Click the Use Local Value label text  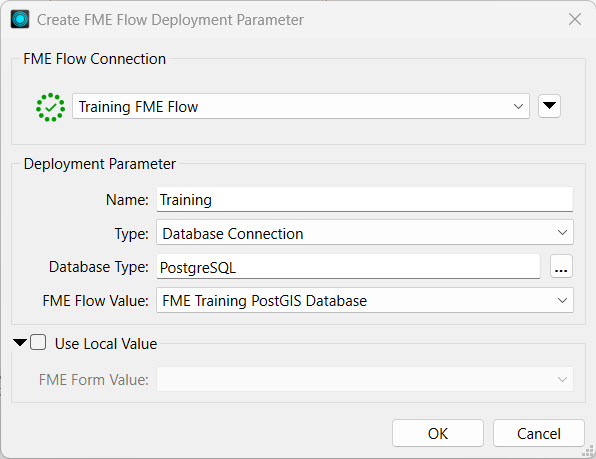pyautogui.click(x=106, y=344)
